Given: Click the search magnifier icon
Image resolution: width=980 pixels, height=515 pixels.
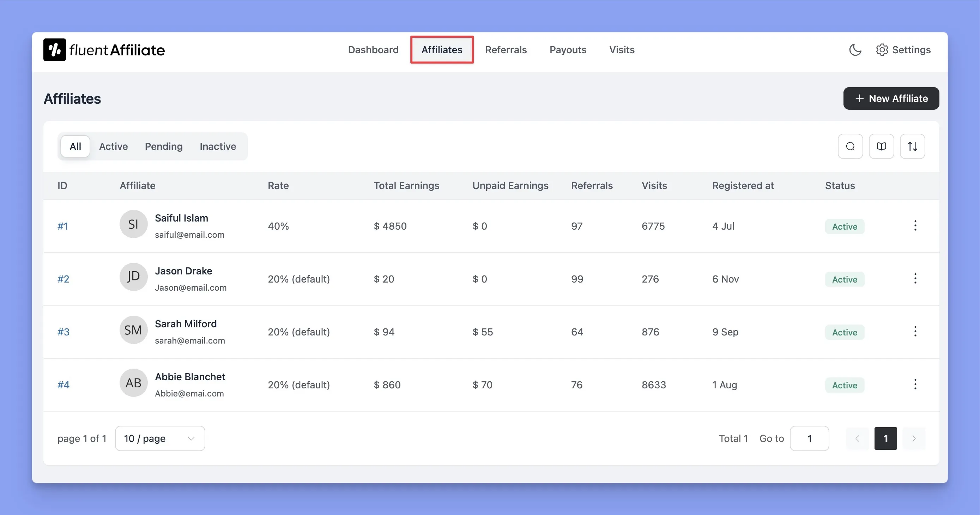Looking at the screenshot, I should (850, 146).
